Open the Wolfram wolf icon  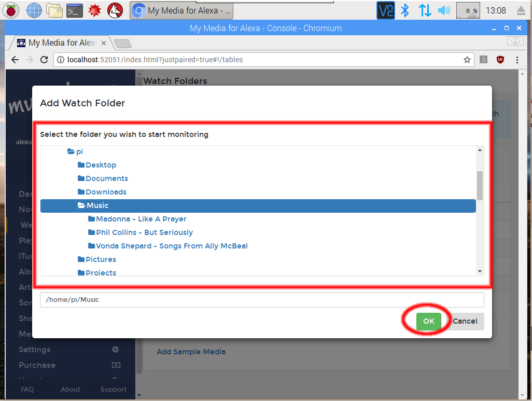click(115, 10)
